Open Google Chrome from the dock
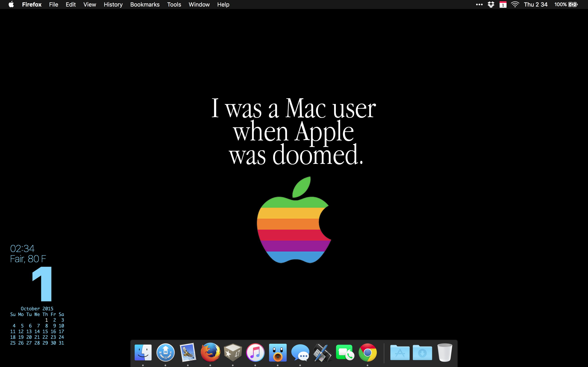 pyautogui.click(x=367, y=353)
